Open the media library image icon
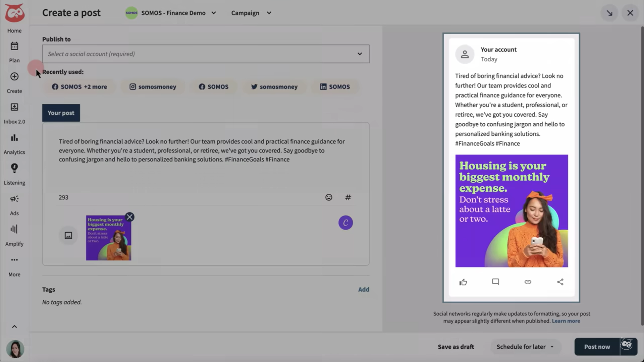The width and height of the screenshot is (644, 362). (68, 236)
